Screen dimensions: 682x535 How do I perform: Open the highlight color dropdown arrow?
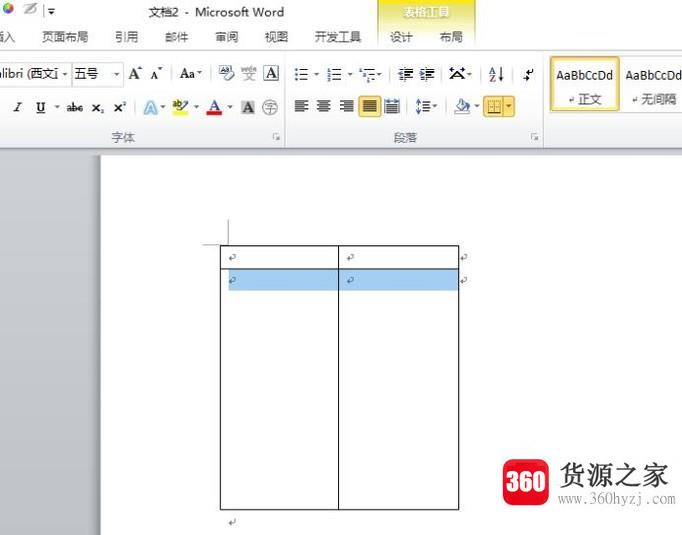click(x=196, y=107)
